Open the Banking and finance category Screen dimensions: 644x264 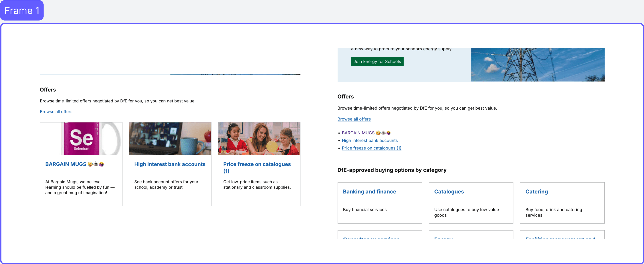(x=369, y=192)
